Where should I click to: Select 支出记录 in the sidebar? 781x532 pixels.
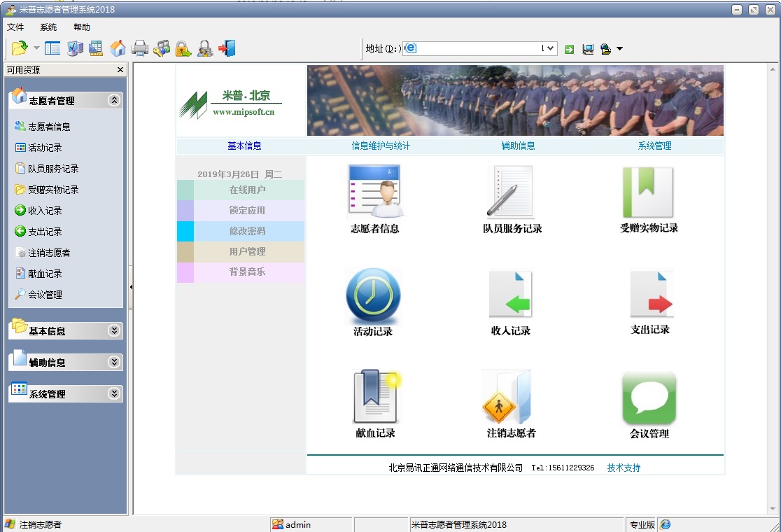pyautogui.click(x=39, y=231)
